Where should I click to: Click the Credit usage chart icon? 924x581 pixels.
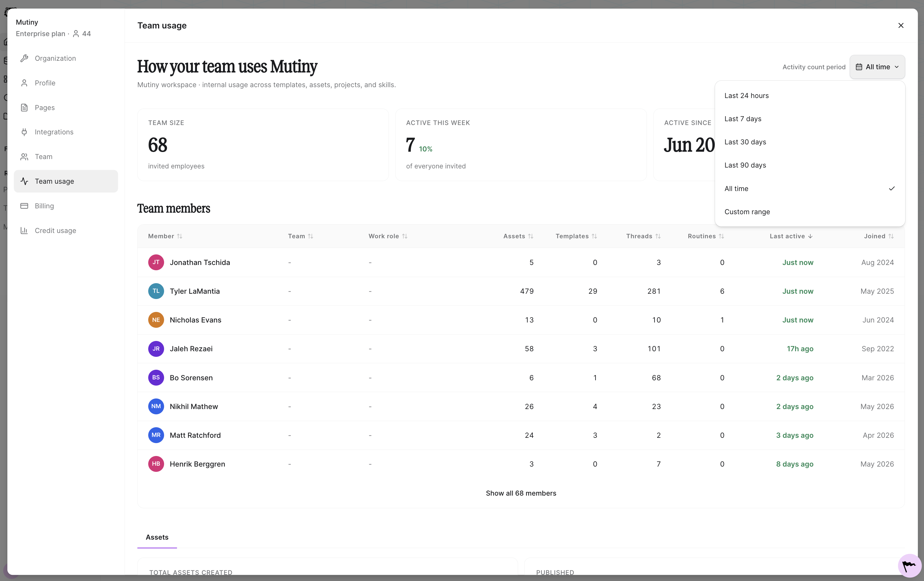point(24,230)
